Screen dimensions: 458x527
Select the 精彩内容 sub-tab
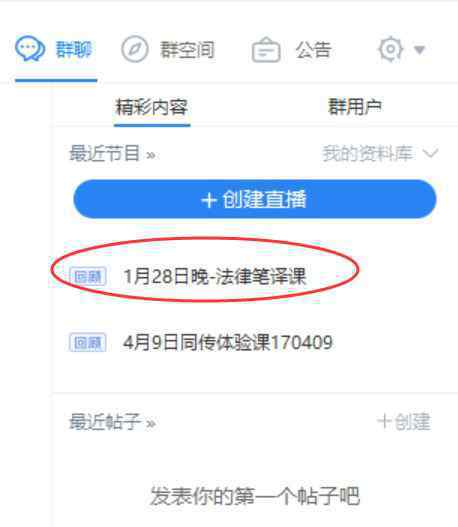click(x=152, y=108)
